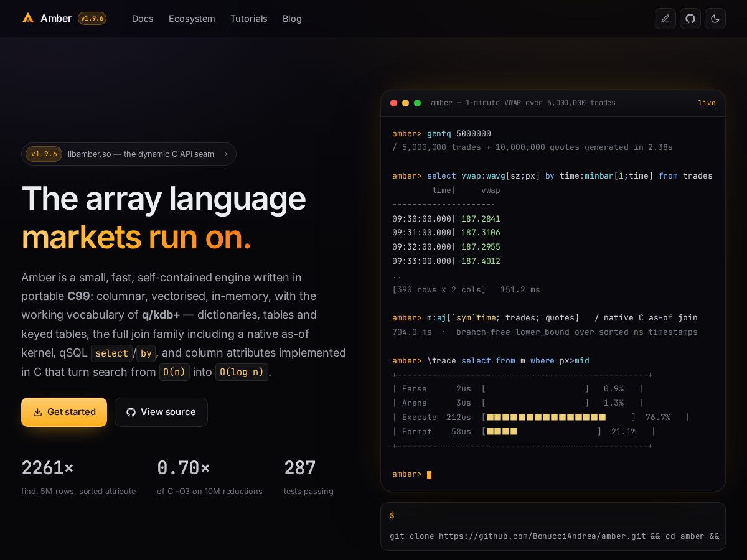Click the bold 'q/kdb+' text
747x560 pixels.
[x=161, y=315]
